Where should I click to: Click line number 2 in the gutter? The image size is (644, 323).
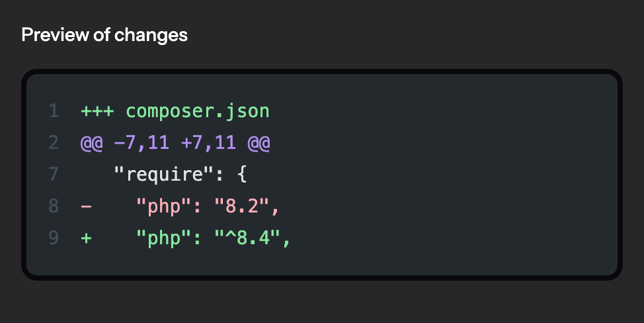[x=54, y=143]
